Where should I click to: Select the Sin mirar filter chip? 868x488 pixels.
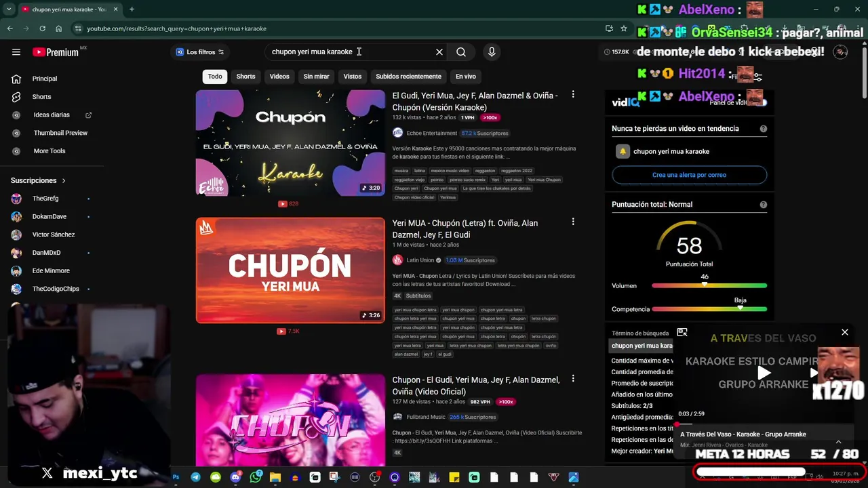click(x=316, y=77)
